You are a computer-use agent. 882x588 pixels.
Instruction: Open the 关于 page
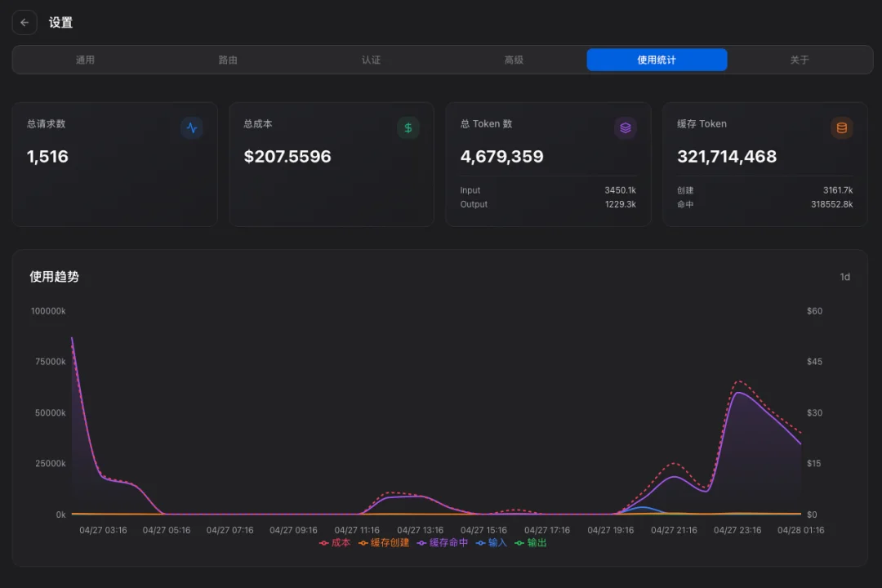(800, 59)
